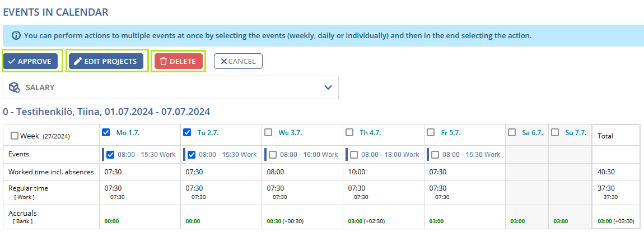
Task: Open the Mo 08:00 - 15:30 Work event
Action: (146, 155)
